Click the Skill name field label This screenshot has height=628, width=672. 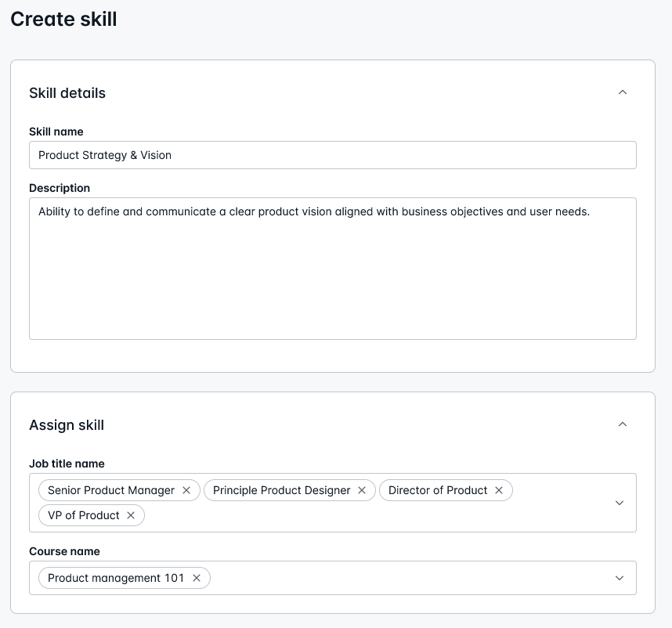56,132
